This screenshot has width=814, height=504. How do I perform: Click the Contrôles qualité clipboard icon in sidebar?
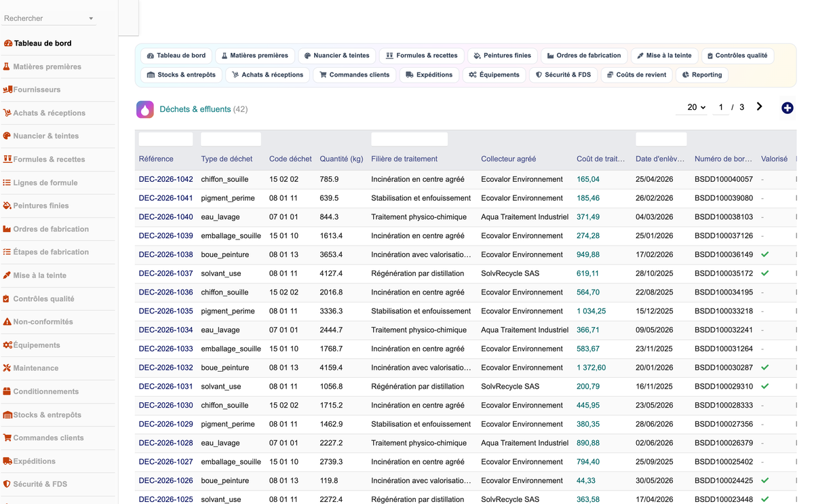coord(6,298)
